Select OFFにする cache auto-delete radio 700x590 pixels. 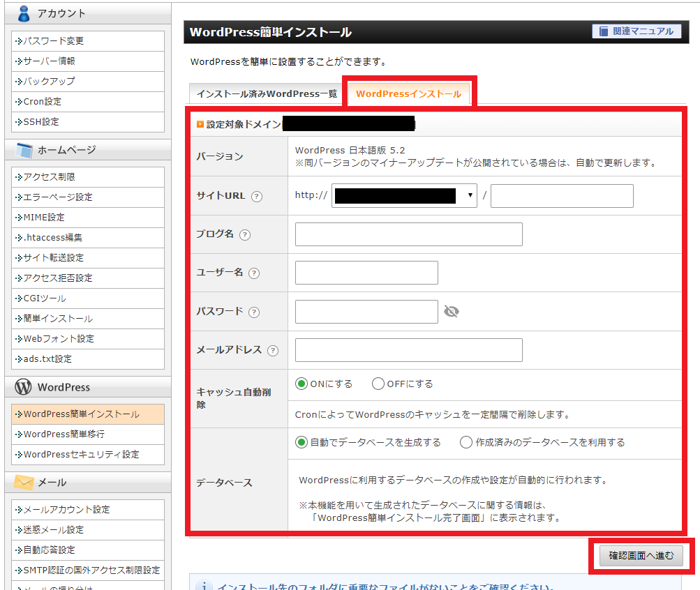[x=378, y=384]
